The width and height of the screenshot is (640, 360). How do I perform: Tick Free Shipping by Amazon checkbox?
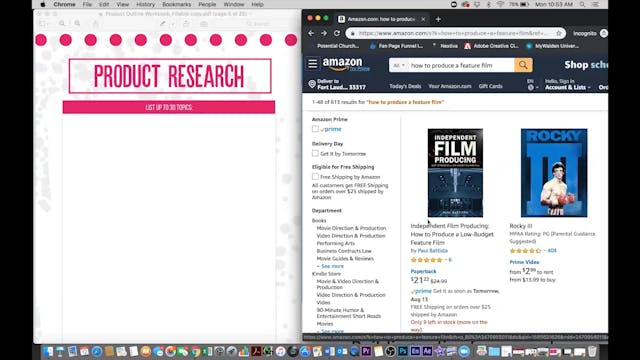pos(315,177)
